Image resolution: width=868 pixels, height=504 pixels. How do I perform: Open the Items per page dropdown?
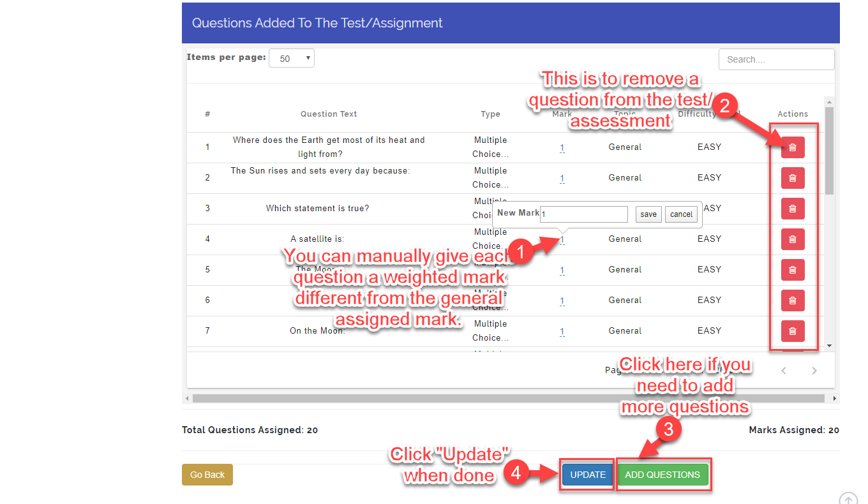pyautogui.click(x=292, y=58)
